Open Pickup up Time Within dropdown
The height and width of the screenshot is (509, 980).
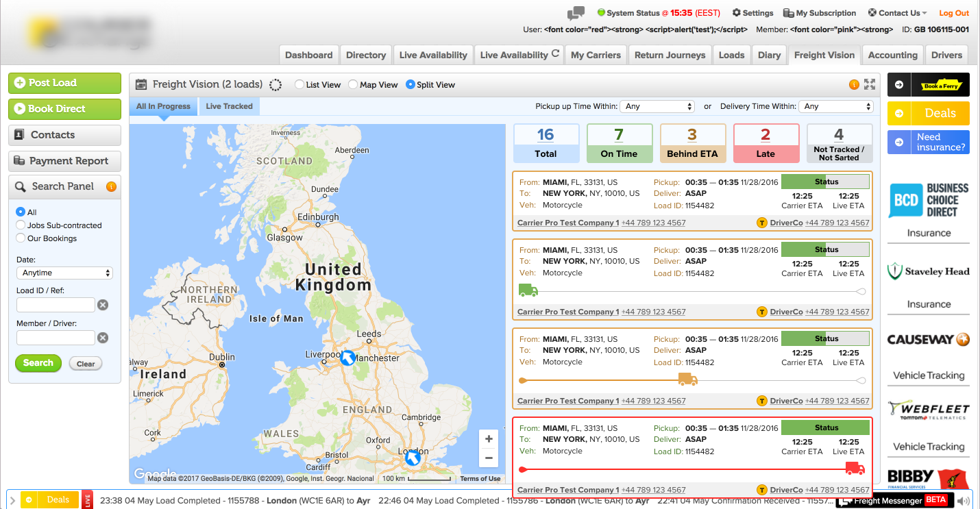657,106
